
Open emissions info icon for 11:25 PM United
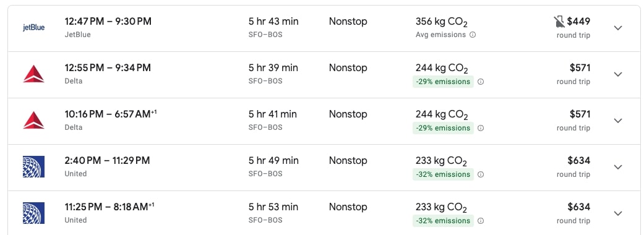click(x=481, y=221)
